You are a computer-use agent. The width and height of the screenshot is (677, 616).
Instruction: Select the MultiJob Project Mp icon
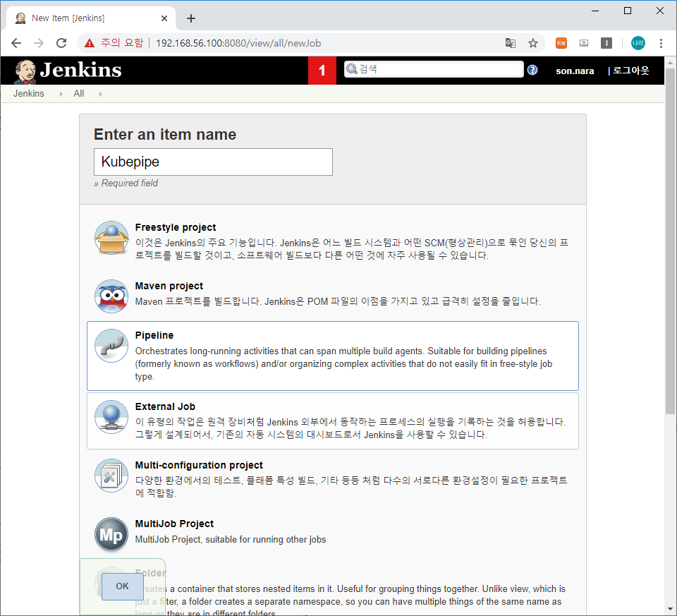pyautogui.click(x=111, y=534)
